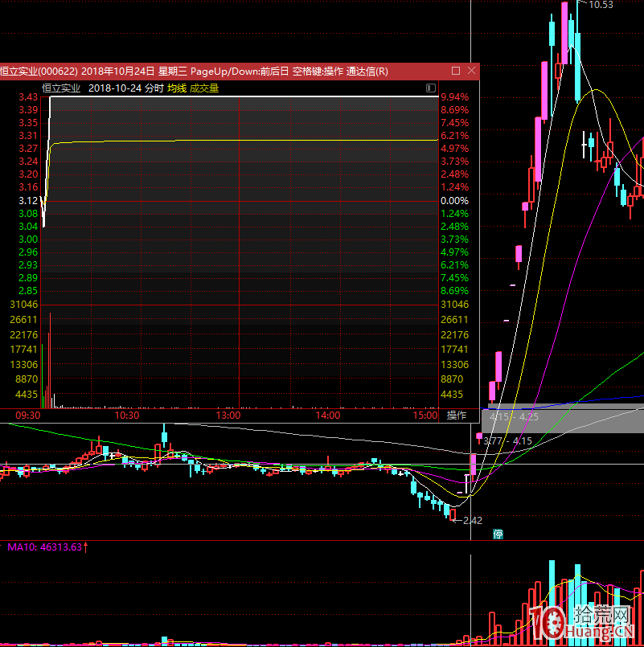This screenshot has width=644, height=647.
Task: Click the 3.43 limit-up price label
Action: click(28, 97)
